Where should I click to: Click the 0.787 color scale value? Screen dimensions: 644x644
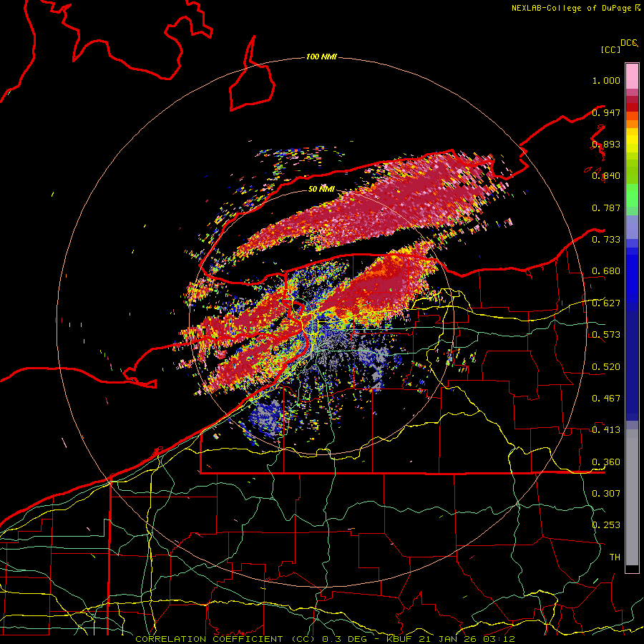pyautogui.click(x=606, y=208)
